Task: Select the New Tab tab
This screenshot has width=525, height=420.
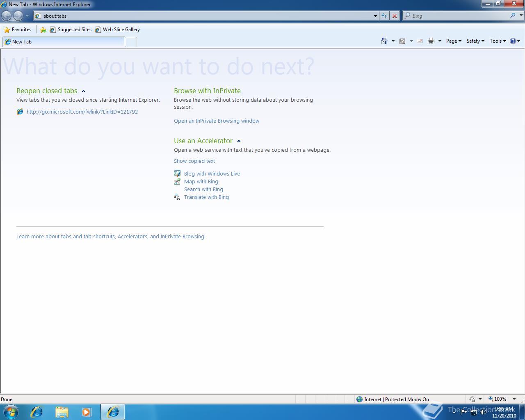Action: [63, 42]
